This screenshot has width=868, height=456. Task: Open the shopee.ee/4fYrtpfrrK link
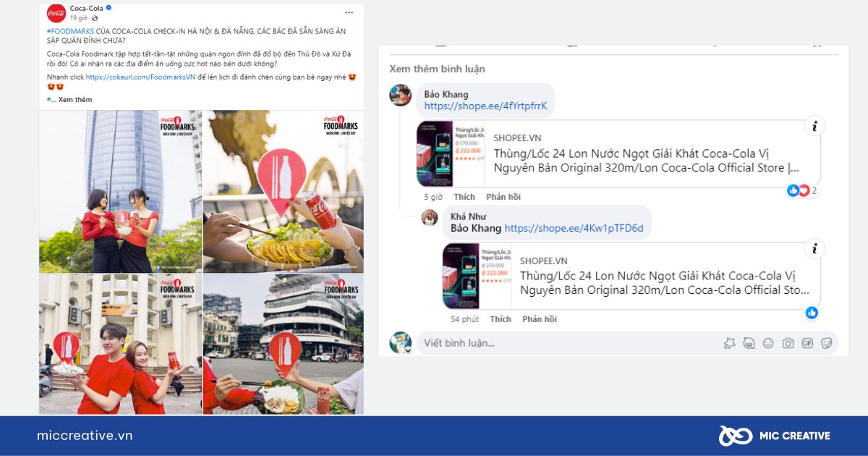pyautogui.click(x=485, y=106)
